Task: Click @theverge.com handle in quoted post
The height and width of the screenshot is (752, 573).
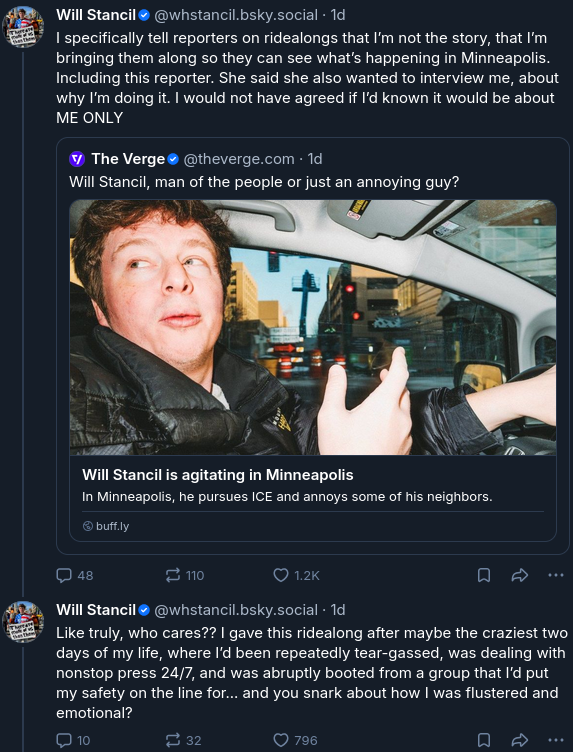Action: pos(239,159)
